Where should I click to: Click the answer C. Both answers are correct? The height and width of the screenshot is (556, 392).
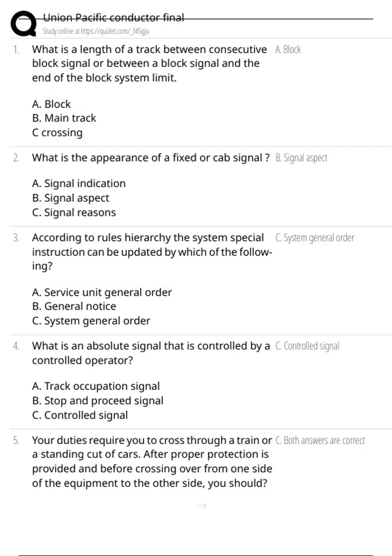click(320, 441)
